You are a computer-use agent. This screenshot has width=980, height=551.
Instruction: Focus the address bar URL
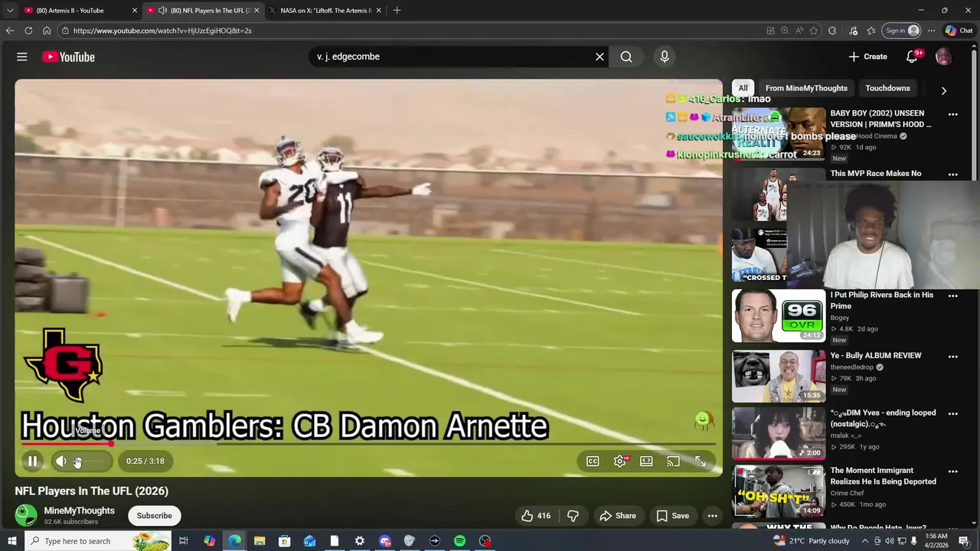pyautogui.click(x=162, y=31)
